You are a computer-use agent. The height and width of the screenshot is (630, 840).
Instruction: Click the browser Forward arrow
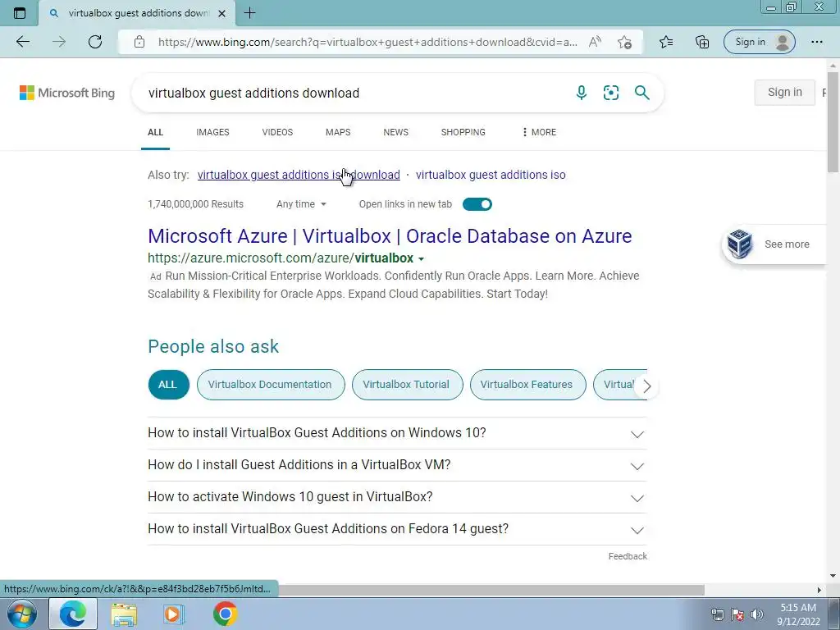59,42
